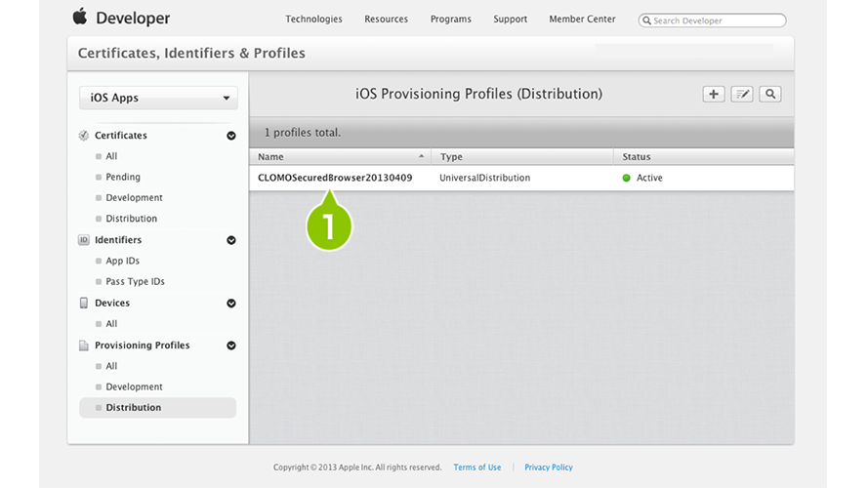Open the Member Center menu item
Viewport: 868px width, 488px height.
(x=582, y=19)
